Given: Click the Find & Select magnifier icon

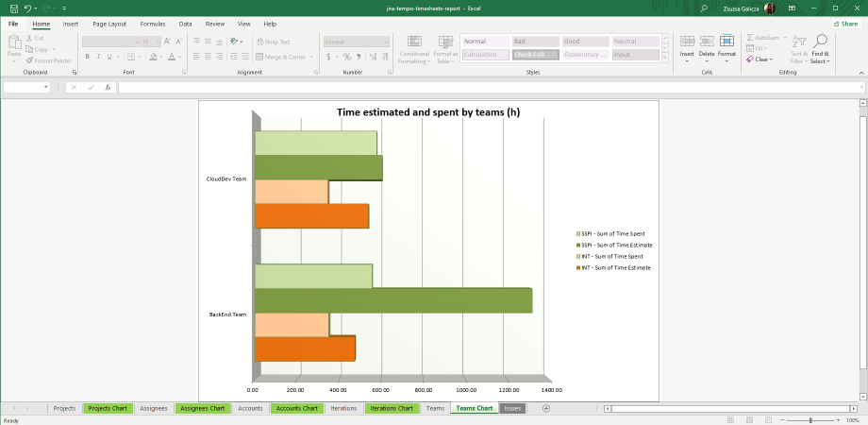Looking at the screenshot, I should point(820,42).
